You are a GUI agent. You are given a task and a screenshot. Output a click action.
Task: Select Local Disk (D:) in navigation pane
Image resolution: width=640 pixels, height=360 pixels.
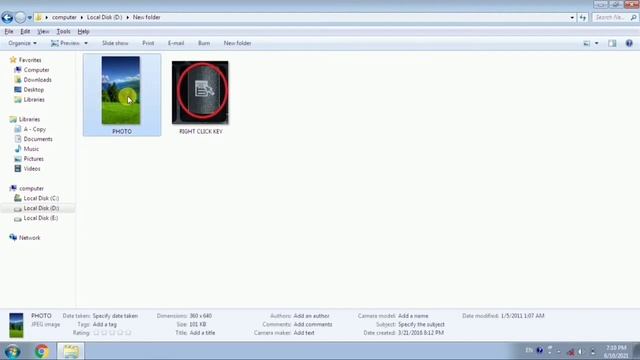(41, 209)
